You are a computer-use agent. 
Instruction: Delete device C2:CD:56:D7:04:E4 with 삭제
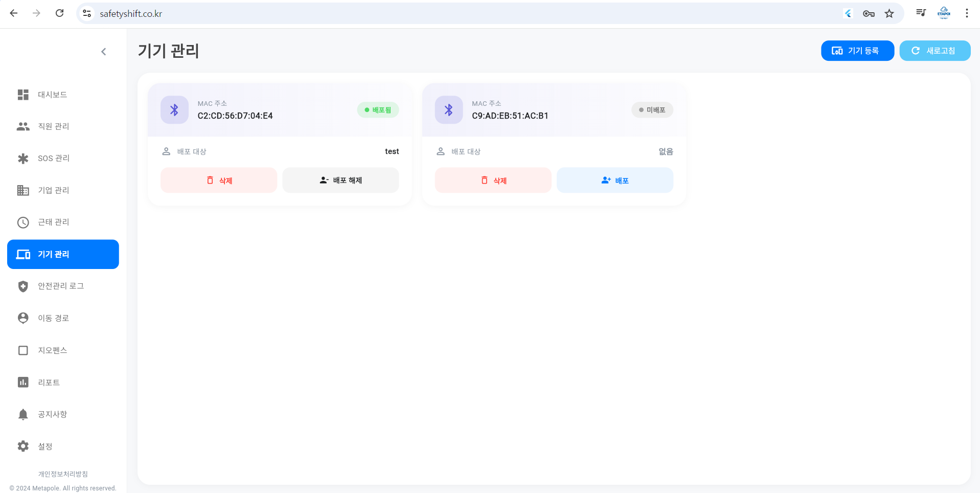point(219,181)
